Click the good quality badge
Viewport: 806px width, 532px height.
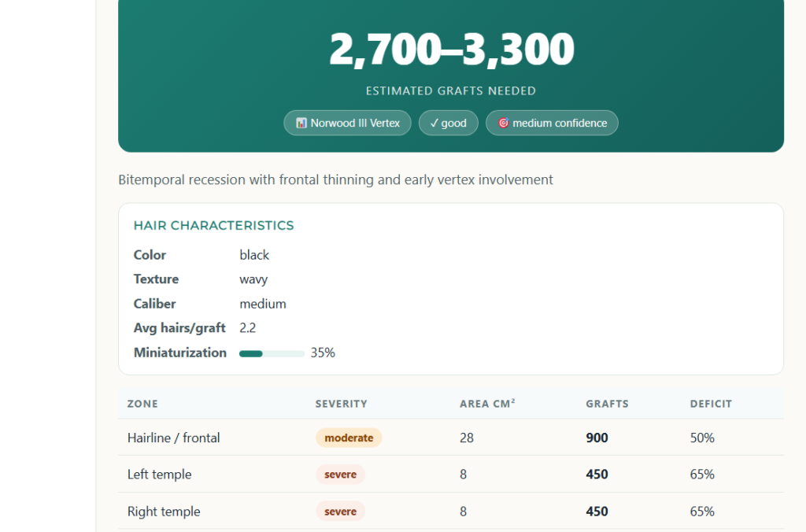(448, 123)
